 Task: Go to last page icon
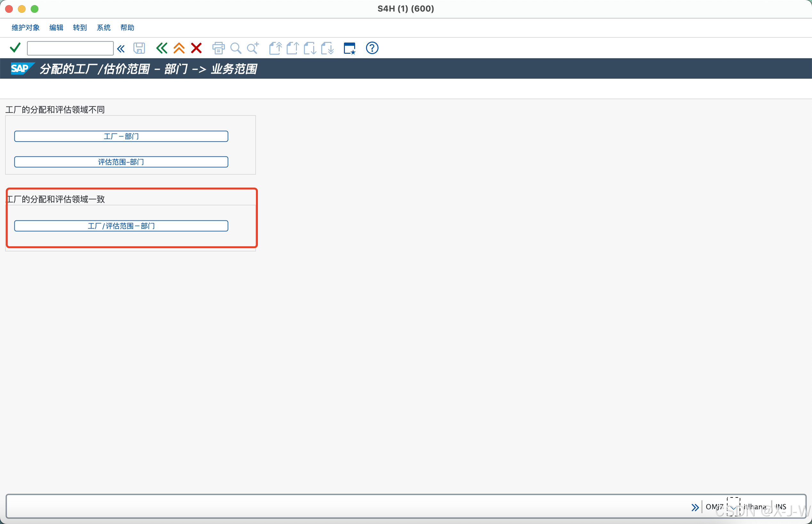327,48
